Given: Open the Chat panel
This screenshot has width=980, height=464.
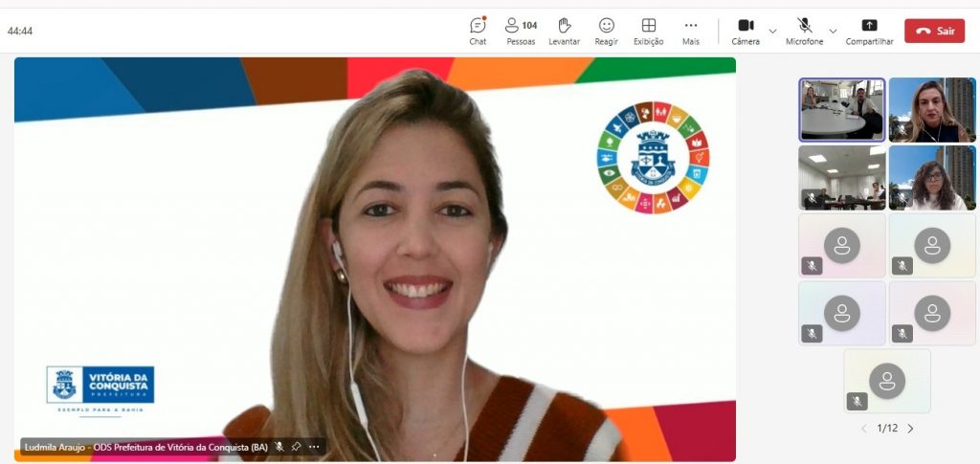Looking at the screenshot, I should pyautogui.click(x=478, y=31).
